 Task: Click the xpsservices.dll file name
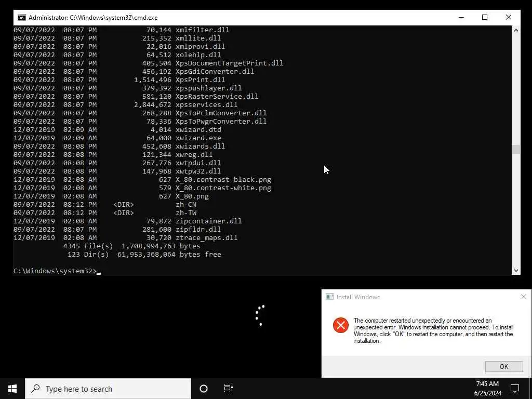206,104
